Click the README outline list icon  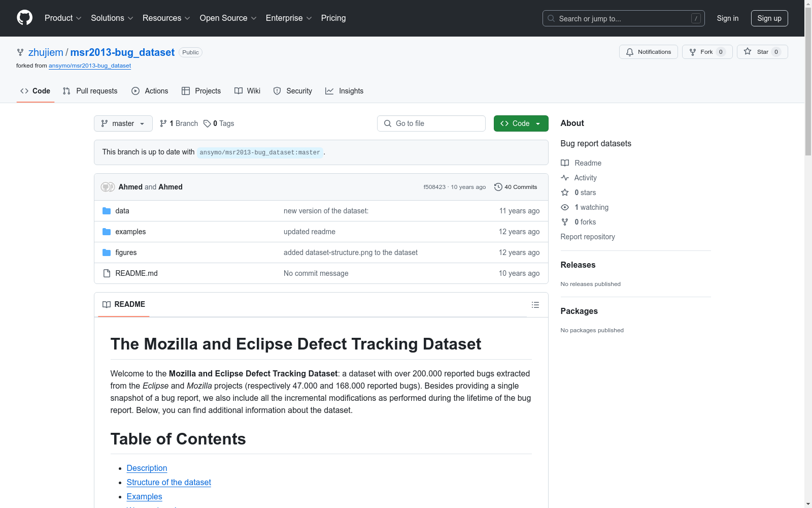(x=535, y=305)
